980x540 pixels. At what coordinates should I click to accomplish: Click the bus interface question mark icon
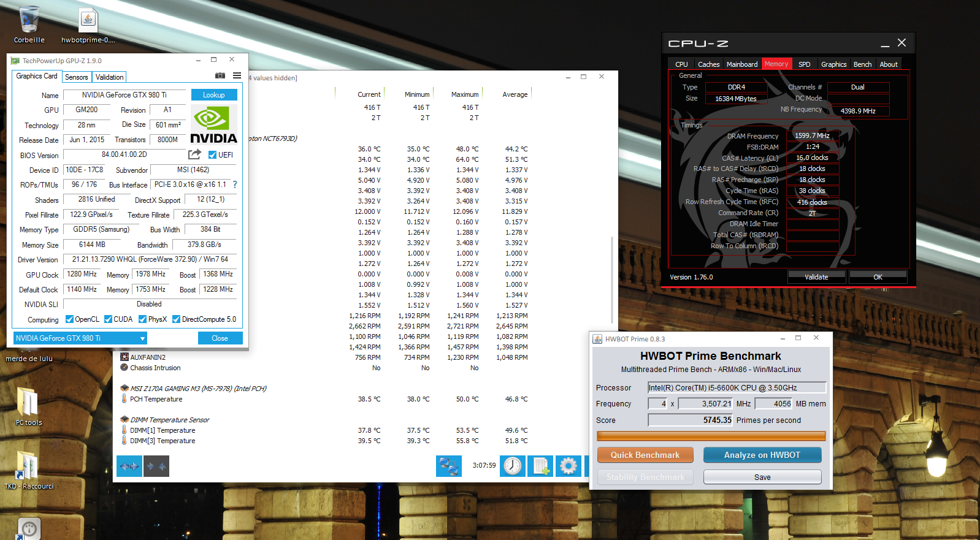coord(234,184)
